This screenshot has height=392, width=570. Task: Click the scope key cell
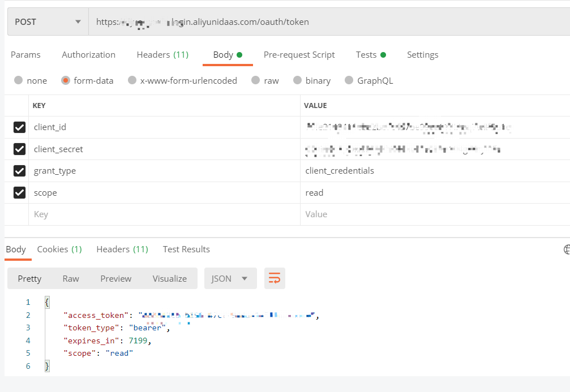pos(164,192)
